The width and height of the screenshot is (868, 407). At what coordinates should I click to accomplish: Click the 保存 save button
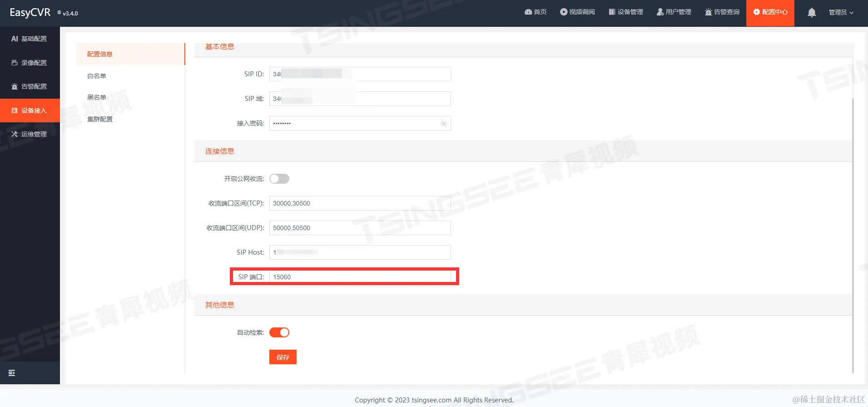pyautogui.click(x=283, y=357)
